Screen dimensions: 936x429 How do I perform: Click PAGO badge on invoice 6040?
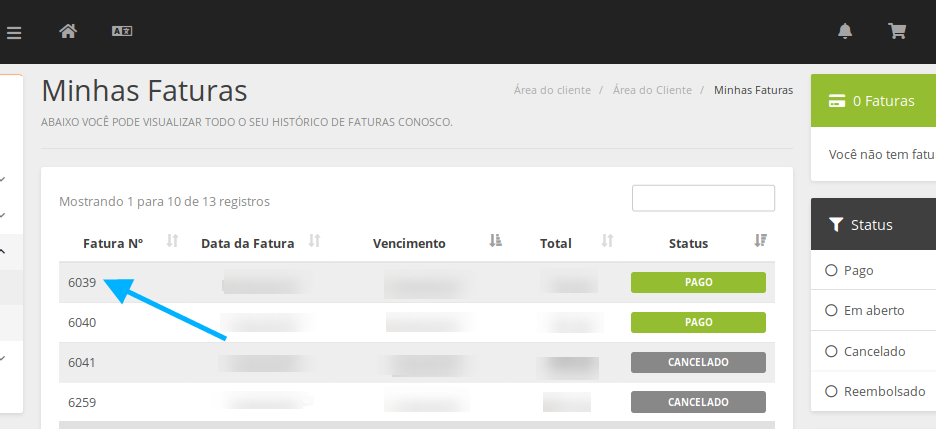[698, 322]
